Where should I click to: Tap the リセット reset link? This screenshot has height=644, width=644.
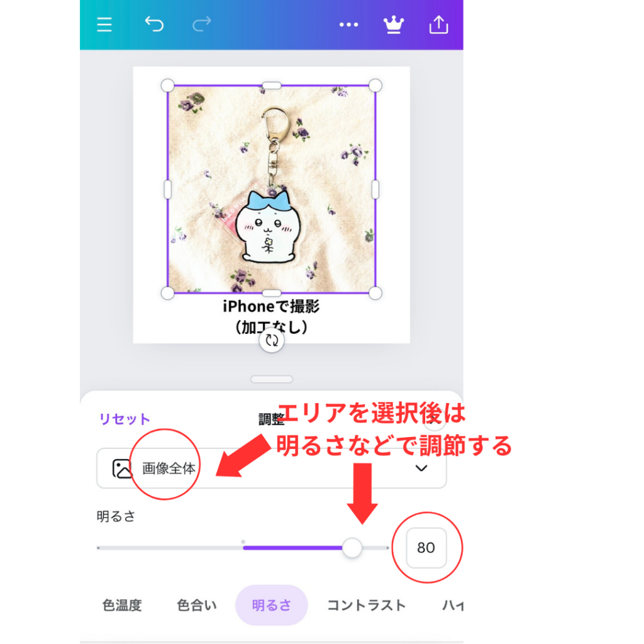(125, 419)
